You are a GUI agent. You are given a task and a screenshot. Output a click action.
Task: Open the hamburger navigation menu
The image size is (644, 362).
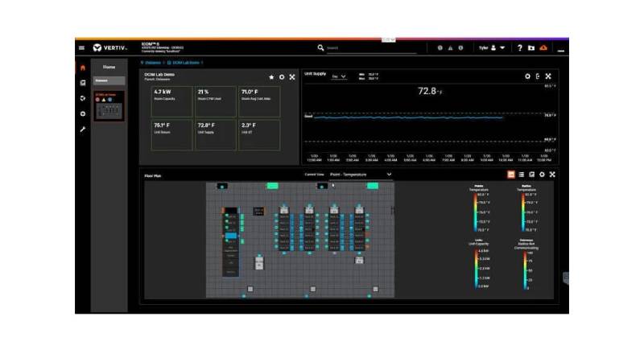[81, 48]
